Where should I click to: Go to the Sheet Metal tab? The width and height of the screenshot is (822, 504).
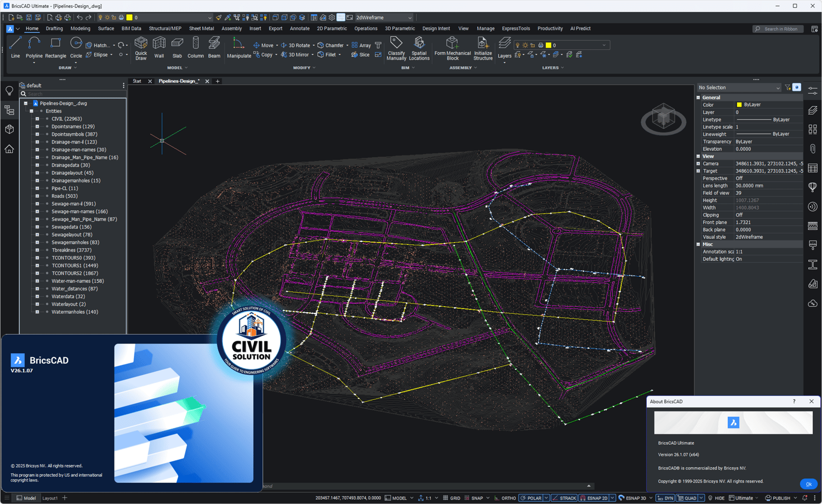pyautogui.click(x=201, y=28)
